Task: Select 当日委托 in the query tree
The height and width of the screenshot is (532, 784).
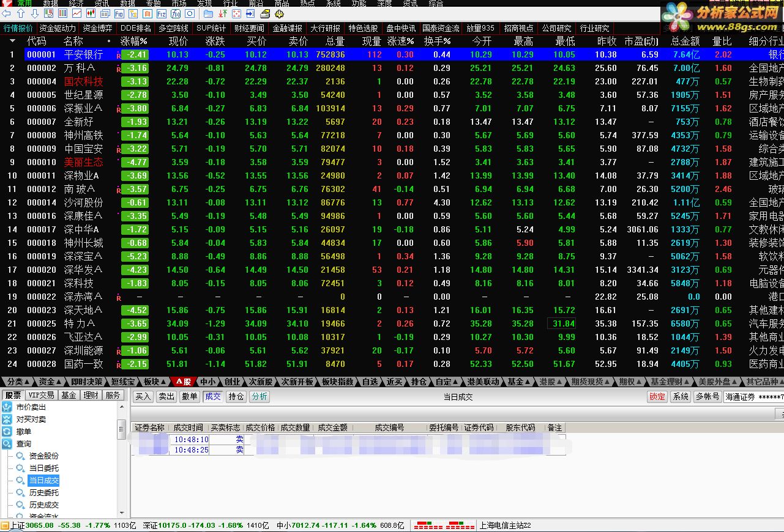Action: pos(44,468)
